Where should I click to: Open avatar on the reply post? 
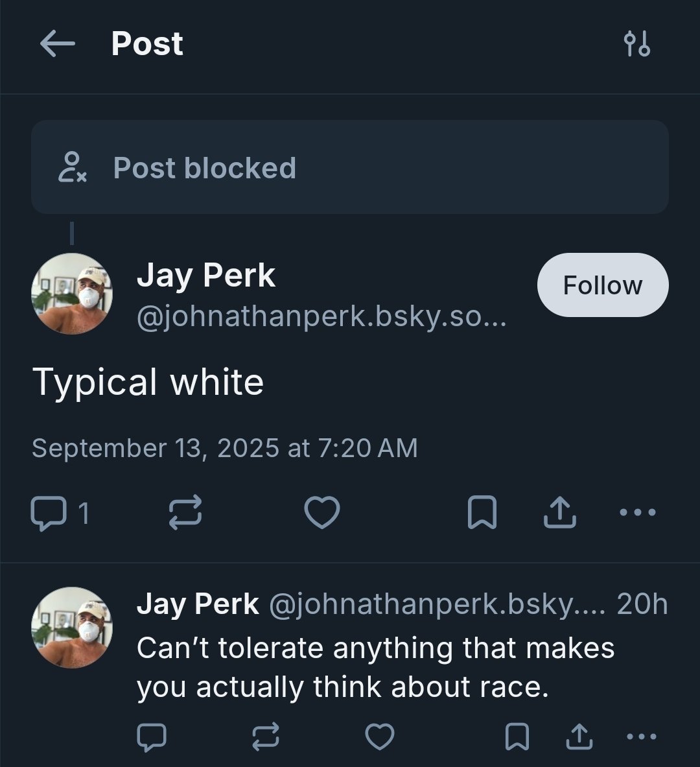click(x=72, y=628)
